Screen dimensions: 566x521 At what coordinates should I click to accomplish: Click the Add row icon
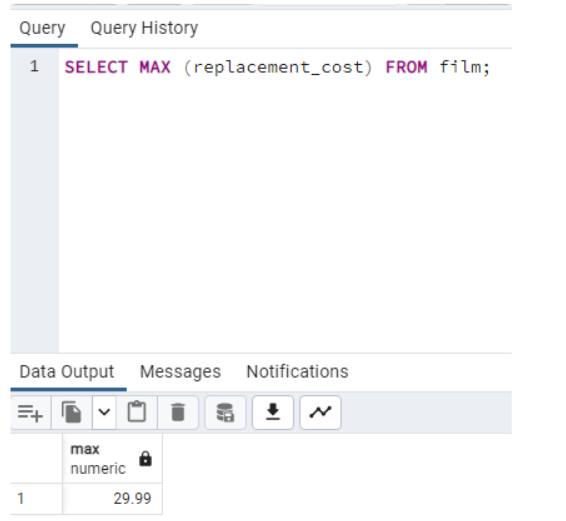point(30,412)
